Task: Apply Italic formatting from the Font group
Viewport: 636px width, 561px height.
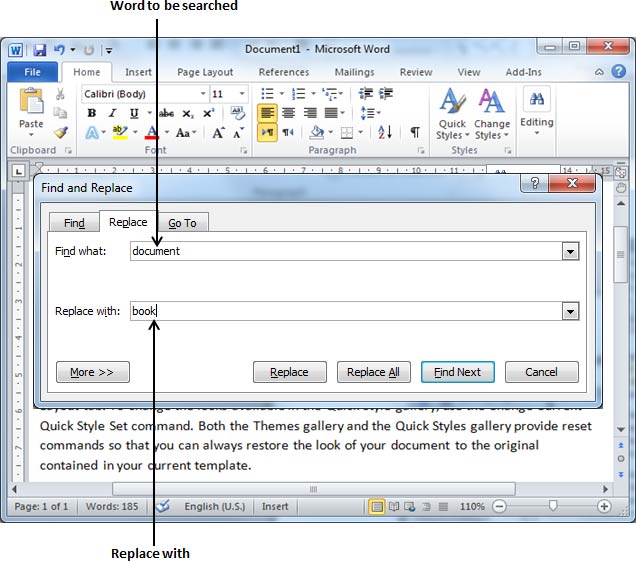Action: point(111,113)
